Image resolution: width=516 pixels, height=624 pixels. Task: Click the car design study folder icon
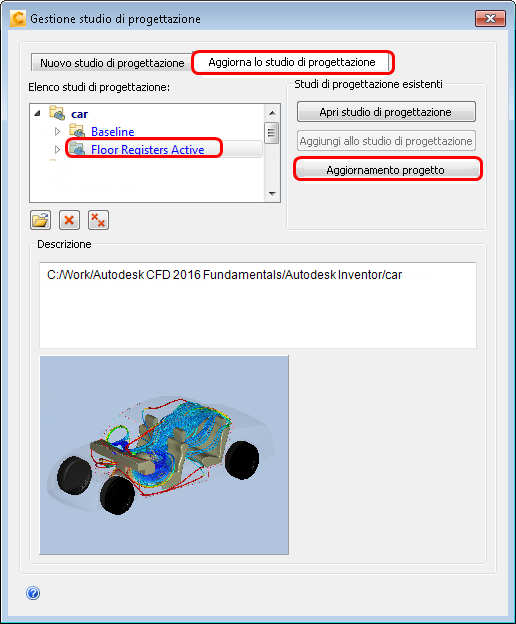[x=57, y=113]
